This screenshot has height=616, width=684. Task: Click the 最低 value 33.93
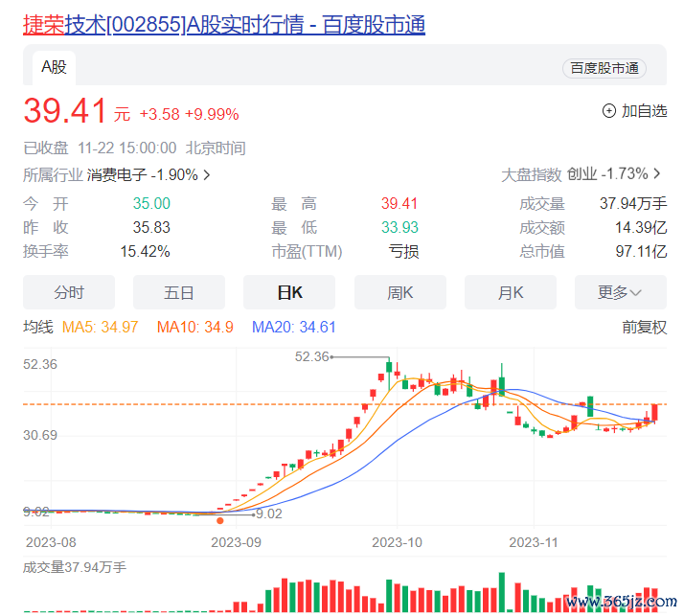pos(399,228)
